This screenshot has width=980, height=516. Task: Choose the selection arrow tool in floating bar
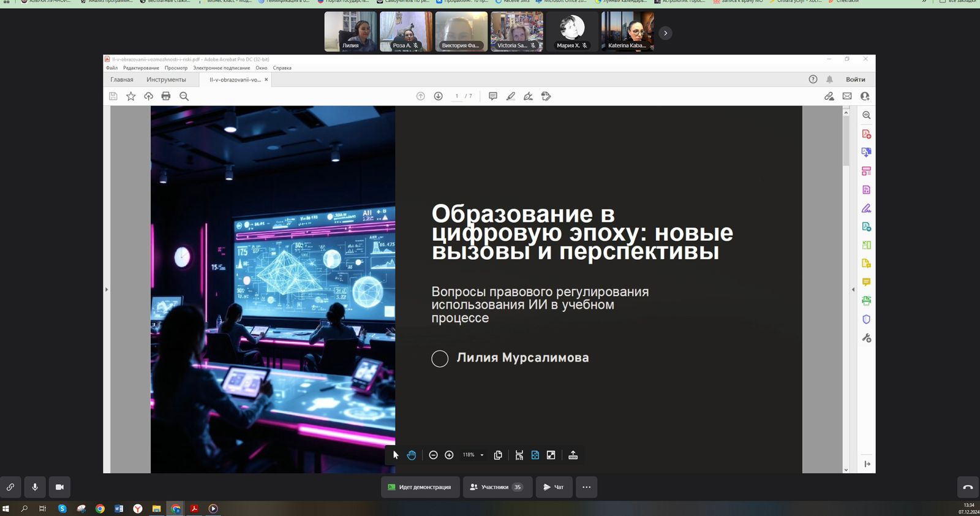click(396, 455)
